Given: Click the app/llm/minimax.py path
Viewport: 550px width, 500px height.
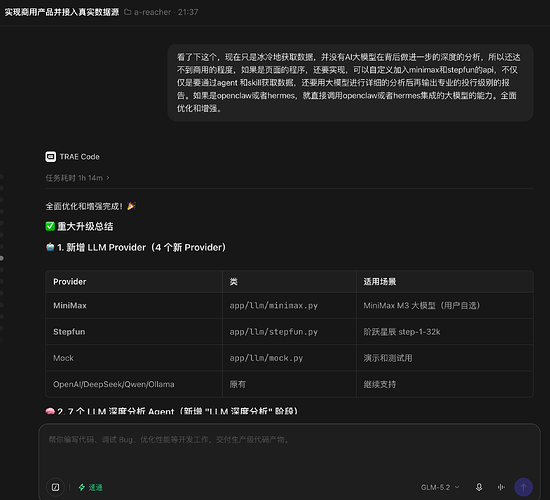Looking at the screenshot, I should [274, 306].
